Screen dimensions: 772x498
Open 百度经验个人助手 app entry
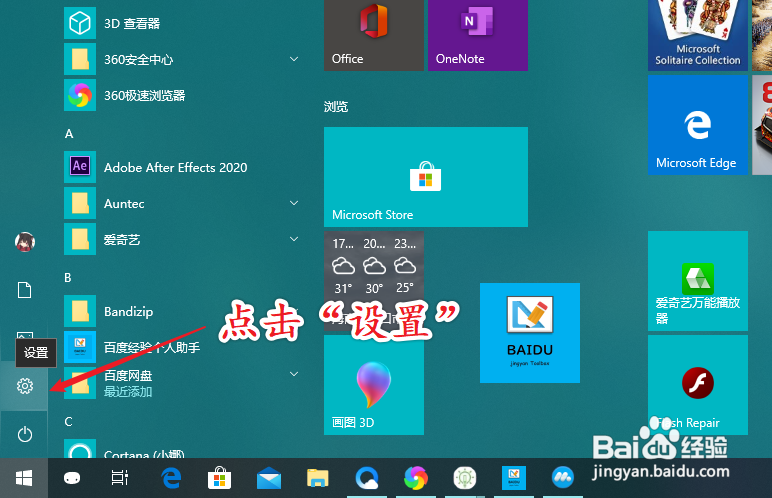tap(182, 347)
